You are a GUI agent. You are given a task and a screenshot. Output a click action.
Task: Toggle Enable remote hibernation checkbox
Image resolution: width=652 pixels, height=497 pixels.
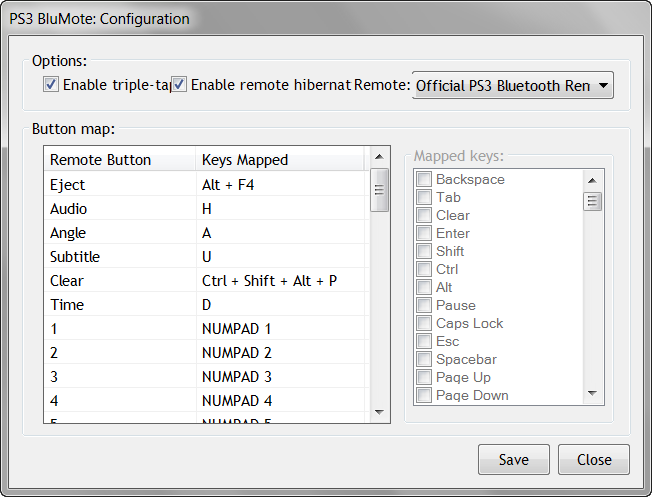[x=179, y=84]
